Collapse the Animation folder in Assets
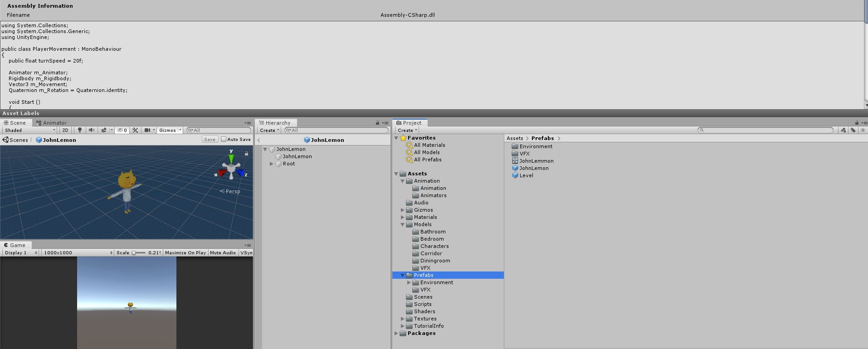The width and height of the screenshot is (868, 349). 402,181
